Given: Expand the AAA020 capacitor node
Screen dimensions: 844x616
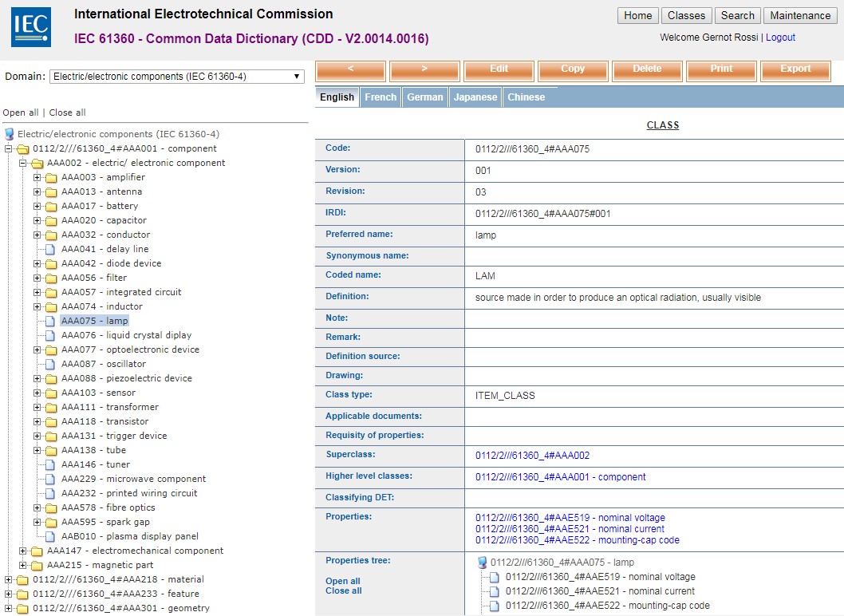Looking at the screenshot, I should pos(37,220).
